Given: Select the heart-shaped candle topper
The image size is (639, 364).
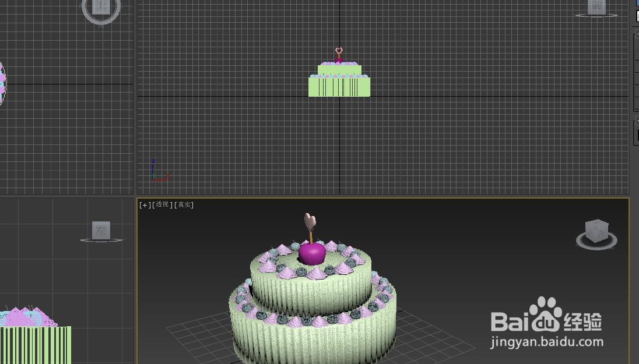Looking at the screenshot, I should tap(311, 222).
